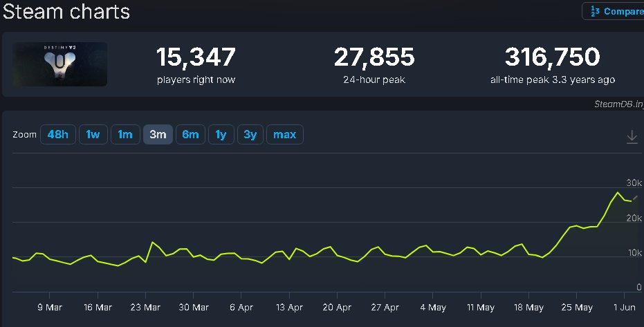Screen dimensions: 644x327
Task: Click the 27,855 24-hour peak value
Action: [x=374, y=57]
